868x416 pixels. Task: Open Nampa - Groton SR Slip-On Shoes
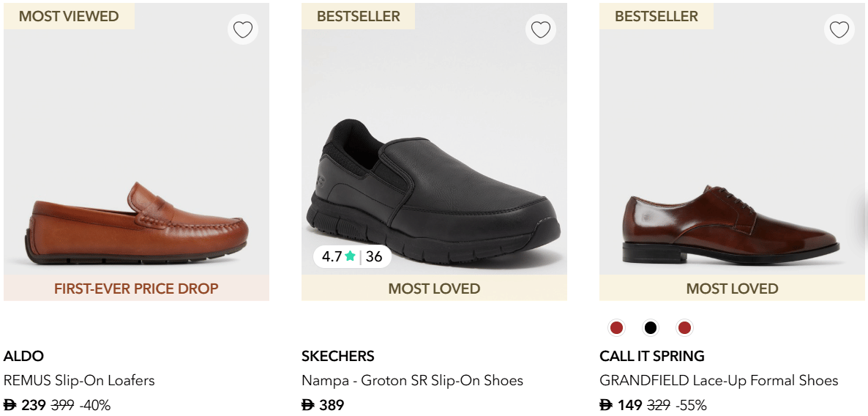coord(412,380)
